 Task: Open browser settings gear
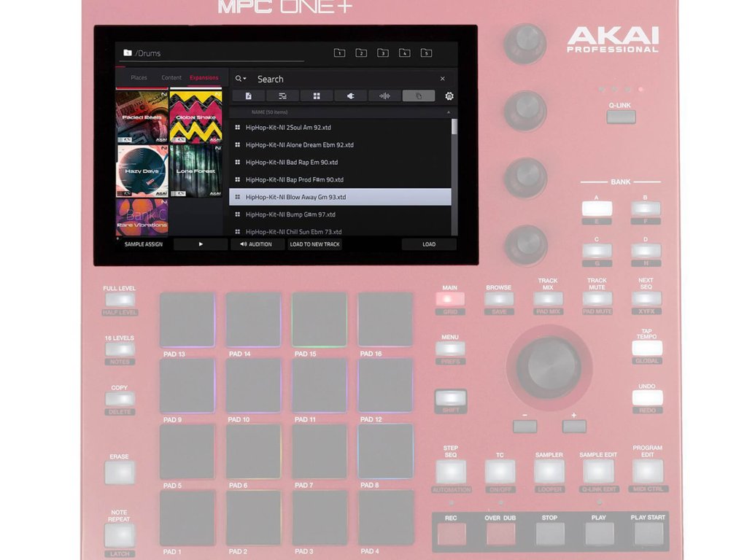pyautogui.click(x=449, y=96)
